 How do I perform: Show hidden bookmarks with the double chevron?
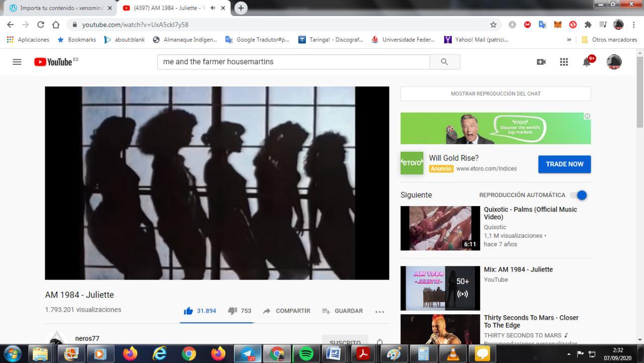pos(569,40)
